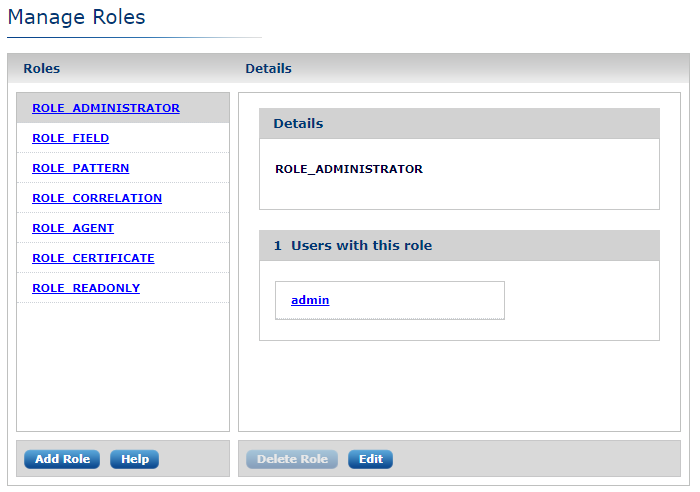Click the Add Role button
700x492 pixels.
62,459
